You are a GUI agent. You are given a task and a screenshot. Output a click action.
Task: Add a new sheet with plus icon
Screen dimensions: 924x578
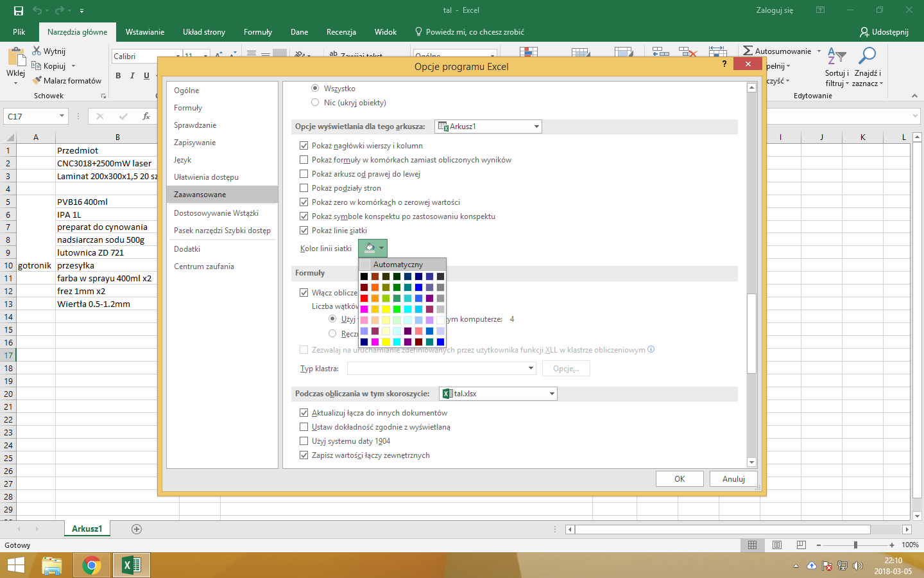click(x=136, y=529)
